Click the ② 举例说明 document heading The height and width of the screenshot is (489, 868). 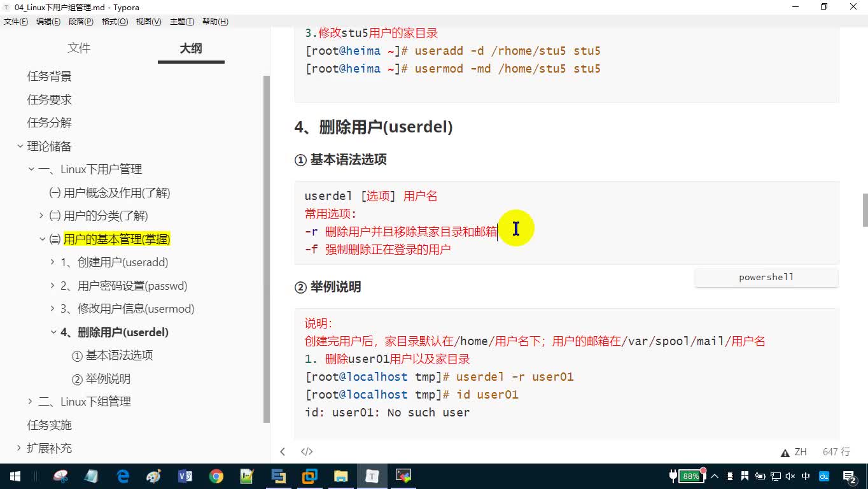[328, 287]
